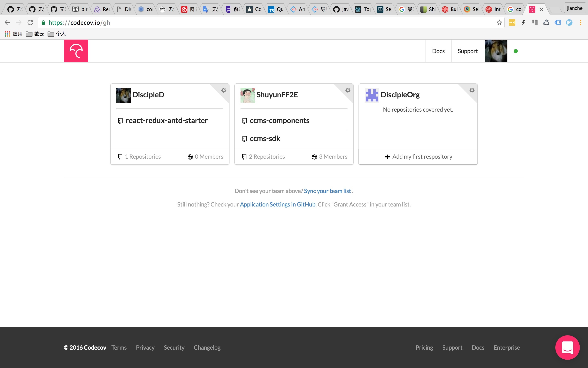View 1 Repositories on DiscipleD card
The height and width of the screenshot is (368, 588).
coord(139,156)
